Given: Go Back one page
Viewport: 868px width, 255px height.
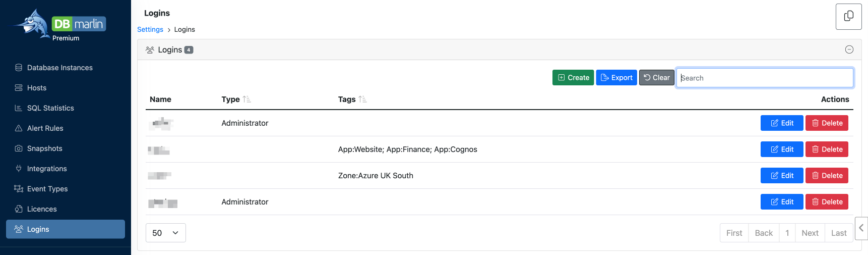Looking at the screenshot, I should pos(764,233).
